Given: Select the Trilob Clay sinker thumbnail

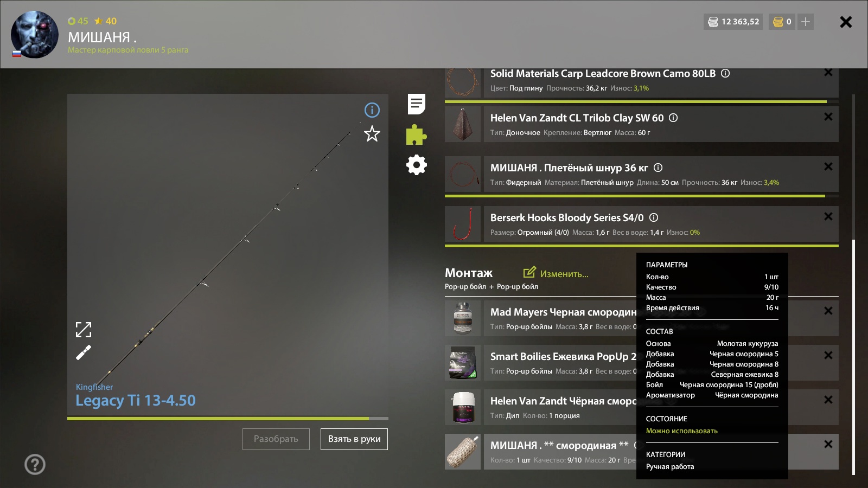Looking at the screenshot, I should [463, 124].
